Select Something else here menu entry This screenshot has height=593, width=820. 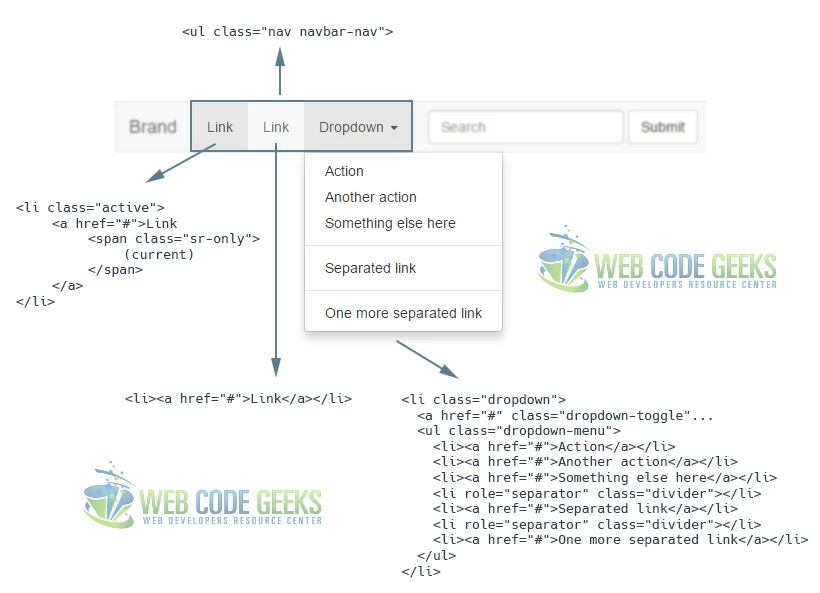point(390,223)
